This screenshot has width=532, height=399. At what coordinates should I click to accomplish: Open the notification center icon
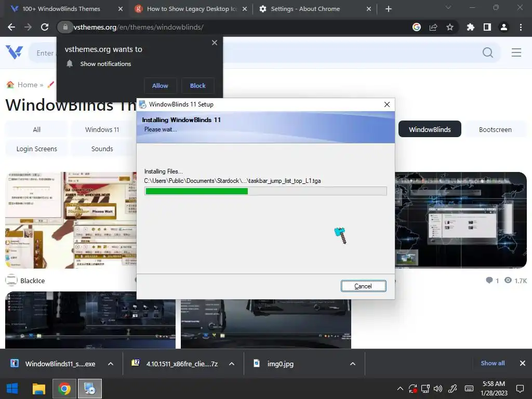pyautogui.click(x=520, y=389)
